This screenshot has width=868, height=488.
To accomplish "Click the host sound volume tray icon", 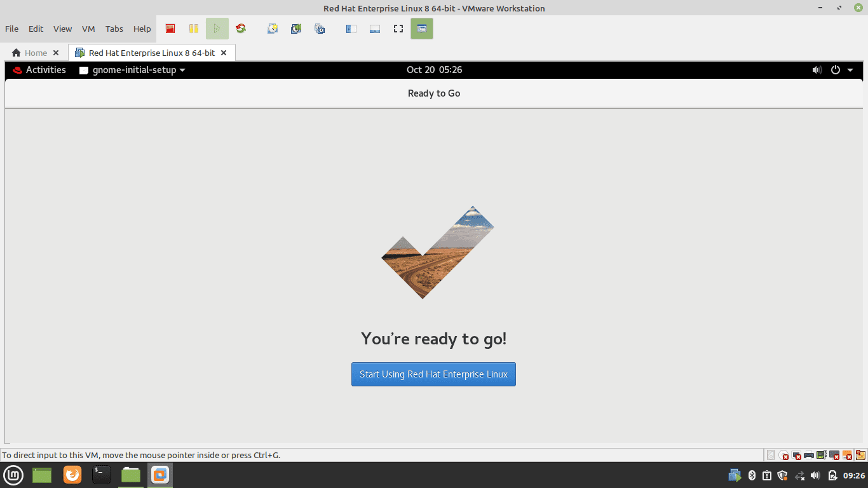I will (x=815, y=475).
